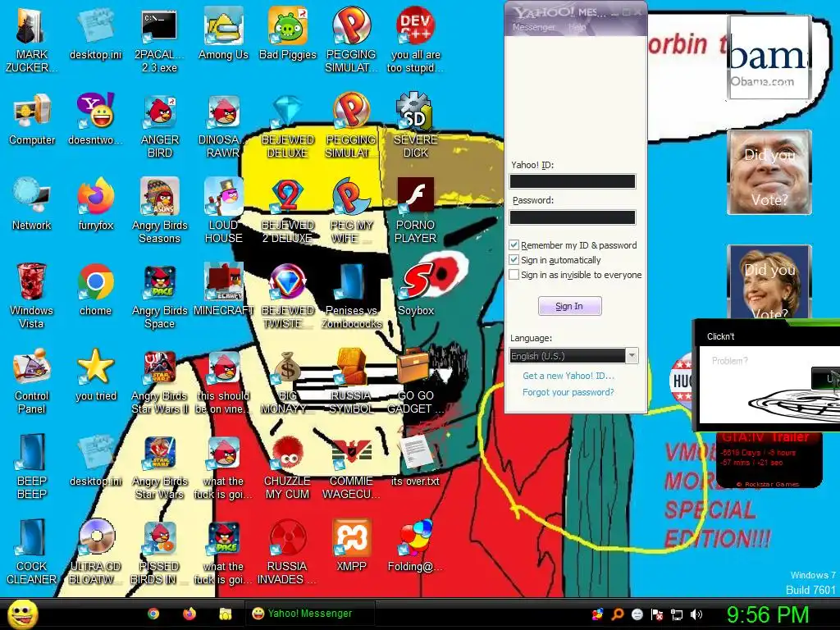Open the network tray icon
Viewport: 840px width, 630px height.
pos(677,614)
